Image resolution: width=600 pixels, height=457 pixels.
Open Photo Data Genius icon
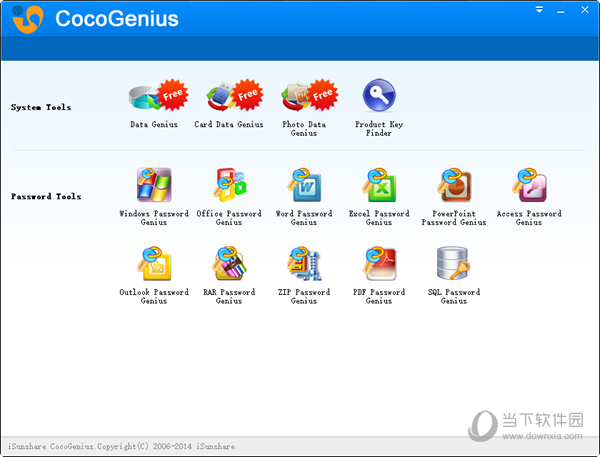(x=309, y=95)
